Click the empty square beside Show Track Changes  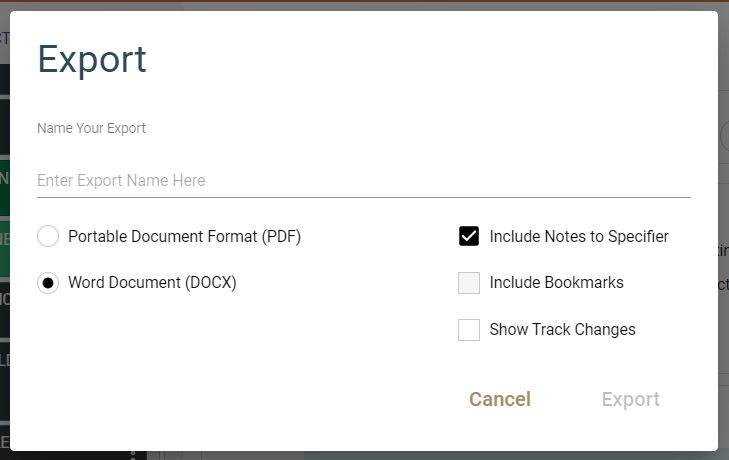tap(469, 330)
